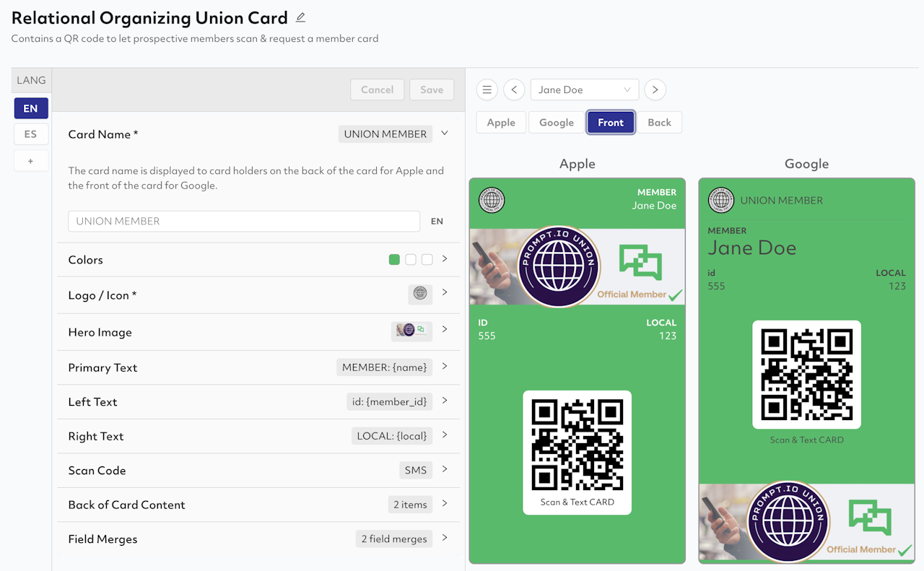Click the SMS scan code value
Viewport: 924px width, 571px height.
pos(416,470)
